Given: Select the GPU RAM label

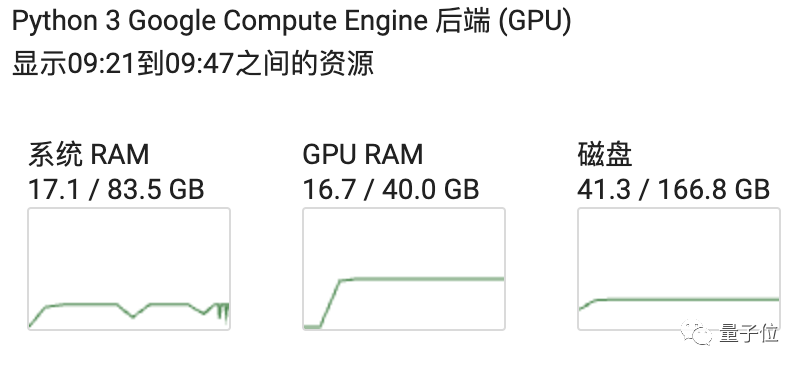Looking at the screenshot, I should [363, 155].
